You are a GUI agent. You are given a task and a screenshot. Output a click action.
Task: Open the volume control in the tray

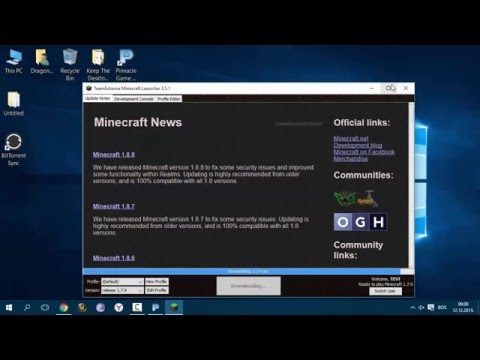421,307
